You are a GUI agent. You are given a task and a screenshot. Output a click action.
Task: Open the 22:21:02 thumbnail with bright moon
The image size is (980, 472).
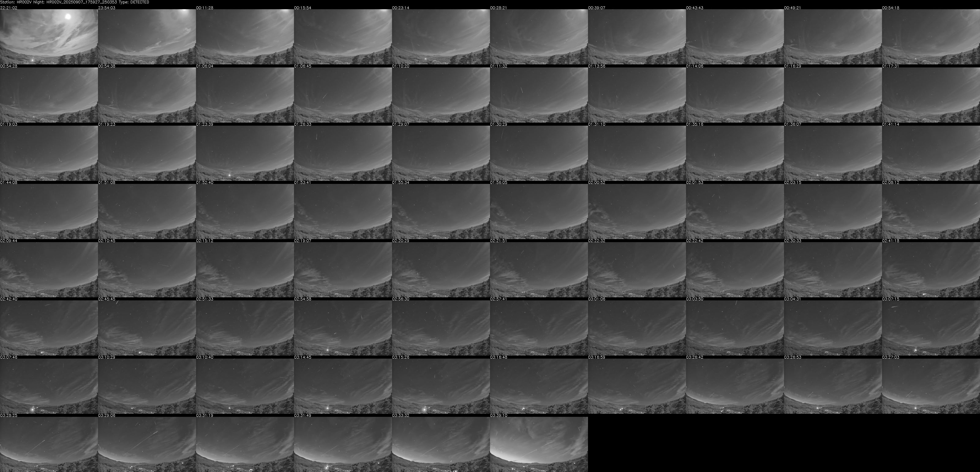49,36
